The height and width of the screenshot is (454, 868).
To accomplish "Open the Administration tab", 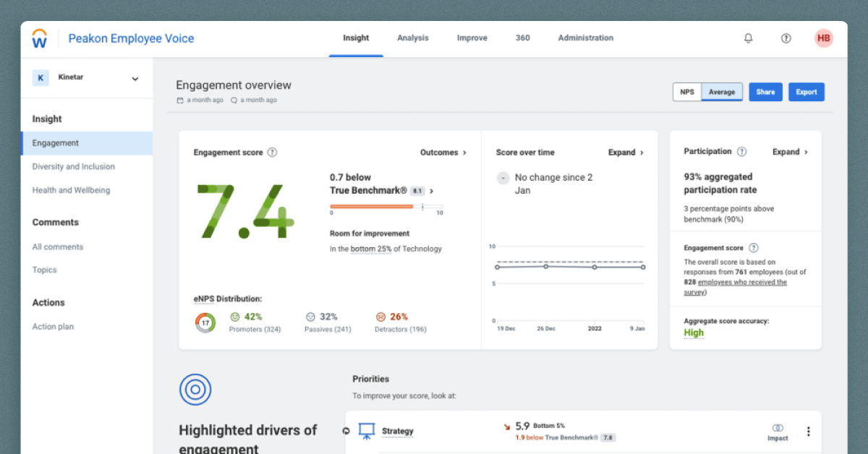I will tap(586, 38).
